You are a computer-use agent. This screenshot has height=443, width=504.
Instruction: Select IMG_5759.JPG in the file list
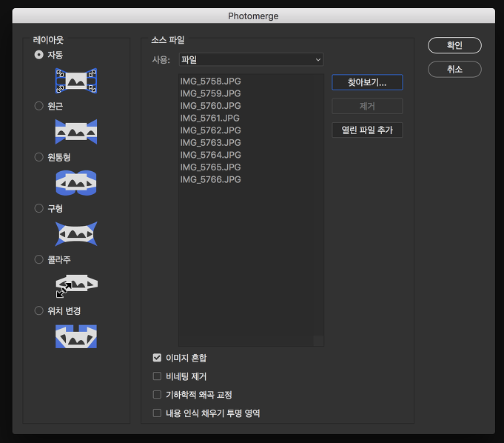coord(210,93)
